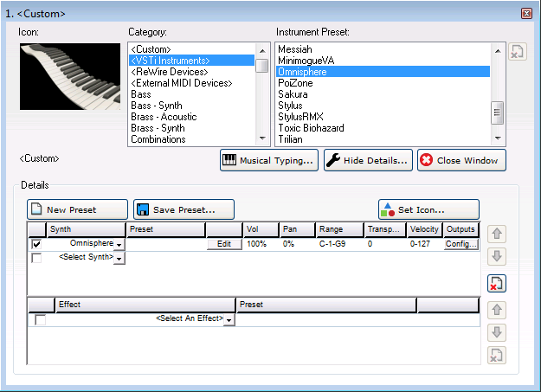The image size is (541, 392).
Task: Click the blank page icon on New Preset
Action: [x=36, y=209]
